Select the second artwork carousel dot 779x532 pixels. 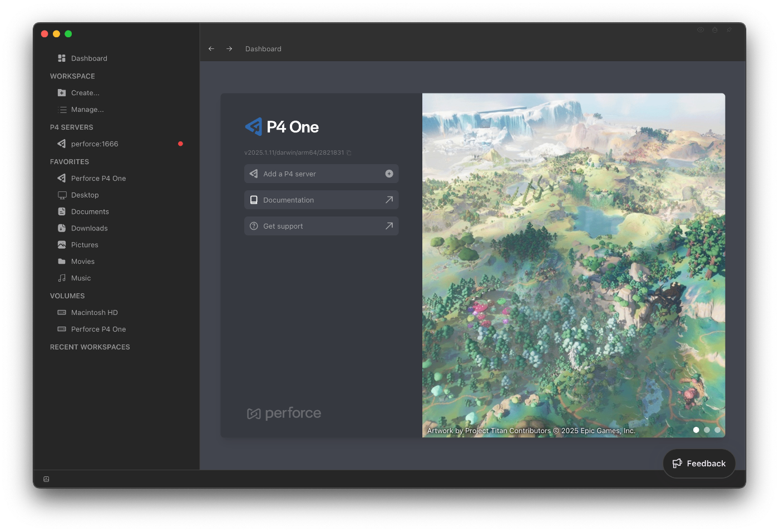707,430
